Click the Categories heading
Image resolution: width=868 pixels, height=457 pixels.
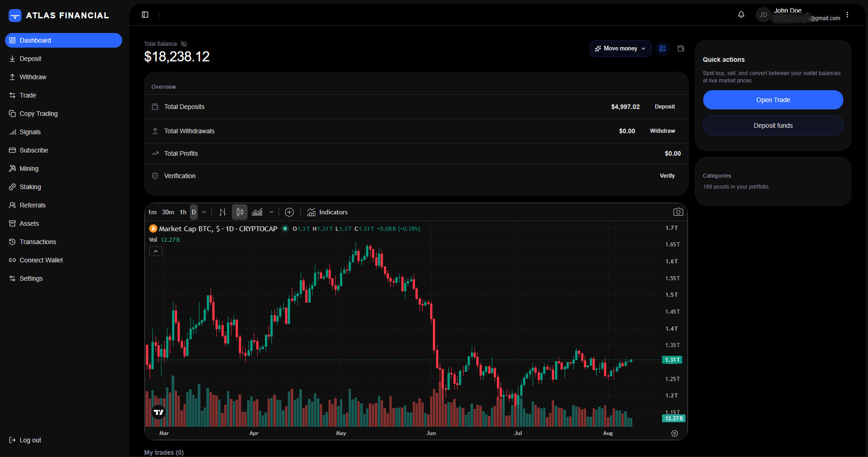(717, 176)
